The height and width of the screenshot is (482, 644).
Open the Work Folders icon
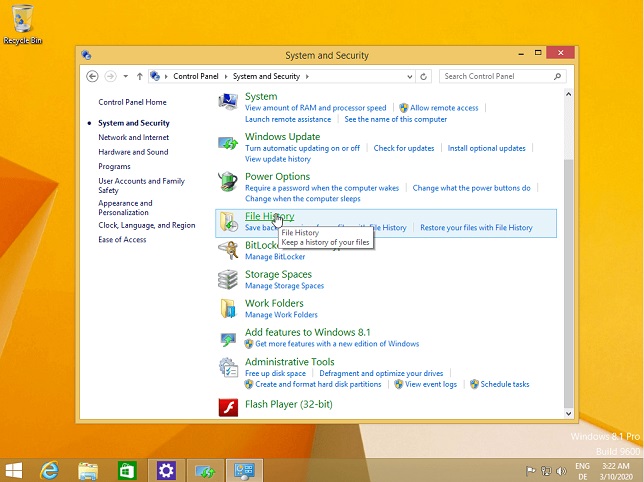(x=228, y=308)
